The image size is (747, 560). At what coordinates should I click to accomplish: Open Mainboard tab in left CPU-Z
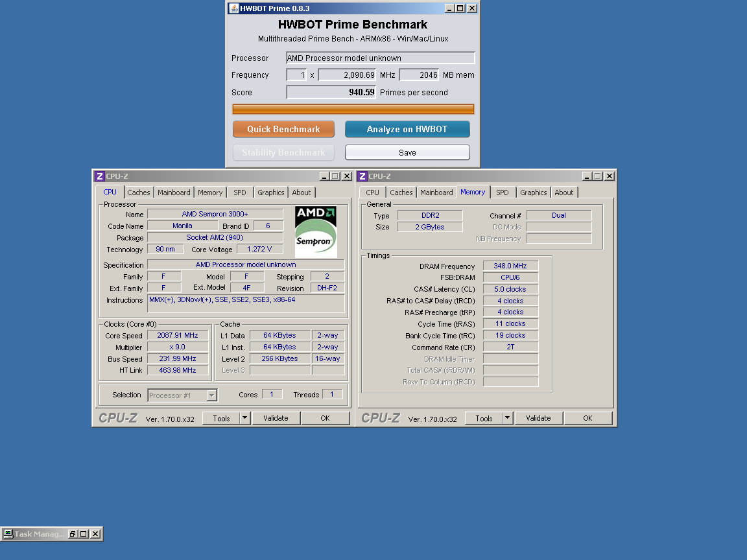click(174, 192)
